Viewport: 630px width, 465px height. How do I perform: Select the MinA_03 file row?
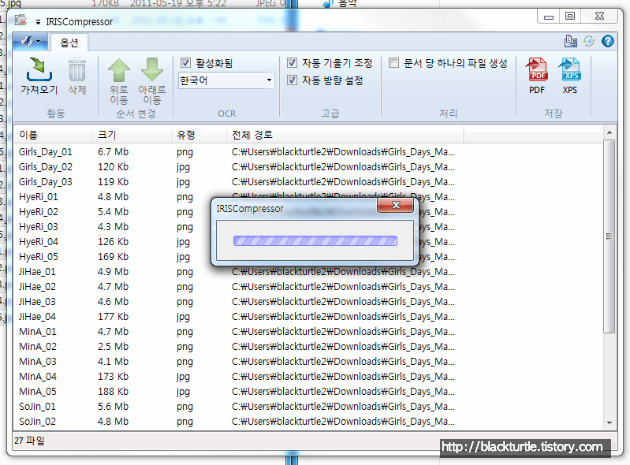(x=308, y=361)
